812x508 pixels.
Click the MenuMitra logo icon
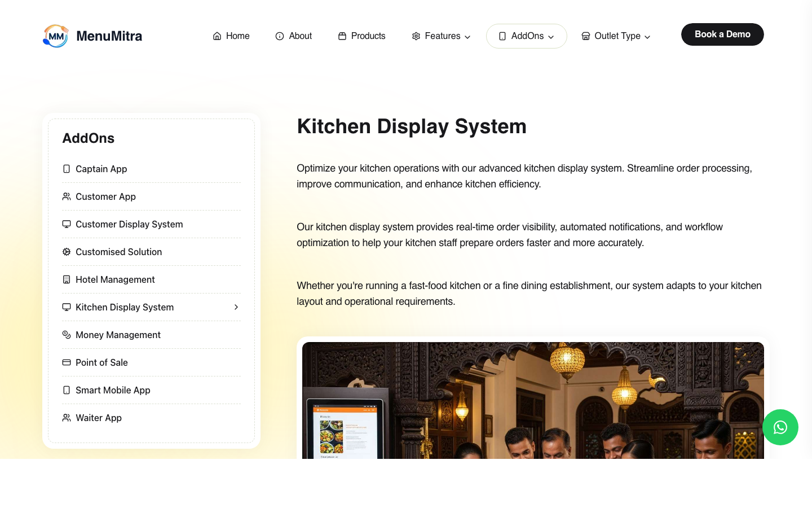tap(55, 36)
